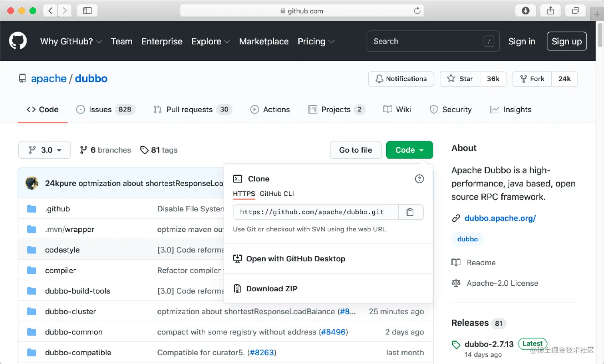Click the dubbo-cluster folder icon
The height and width of the screenshot is (364, 604).
coord(32,311)
